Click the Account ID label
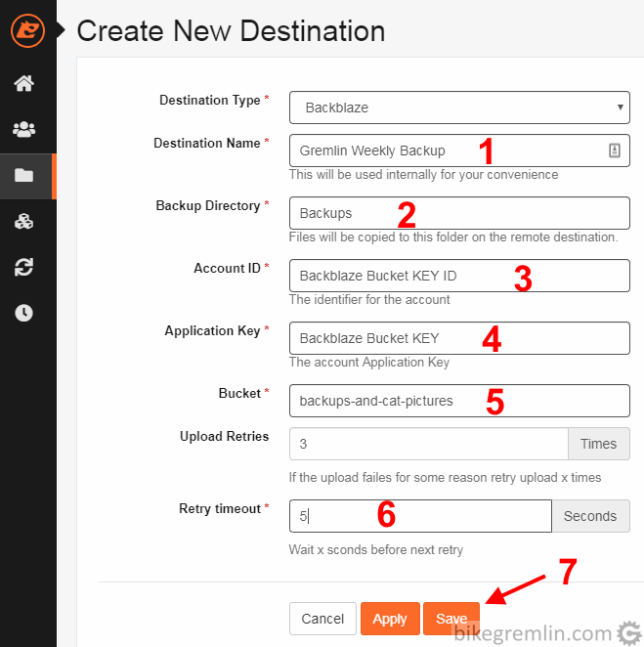 coord(227,268)
